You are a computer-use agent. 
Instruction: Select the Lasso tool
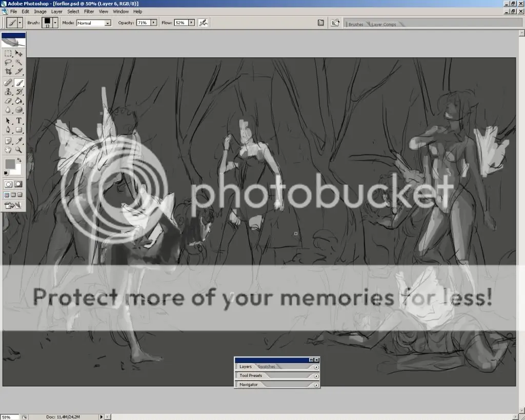pyautogui.click(x=8, y=62)
